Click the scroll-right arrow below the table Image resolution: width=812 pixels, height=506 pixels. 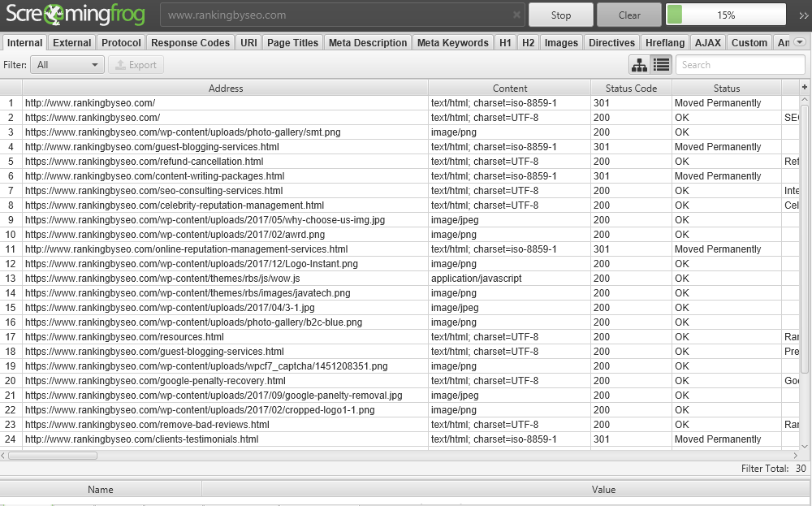click(796, 456)
